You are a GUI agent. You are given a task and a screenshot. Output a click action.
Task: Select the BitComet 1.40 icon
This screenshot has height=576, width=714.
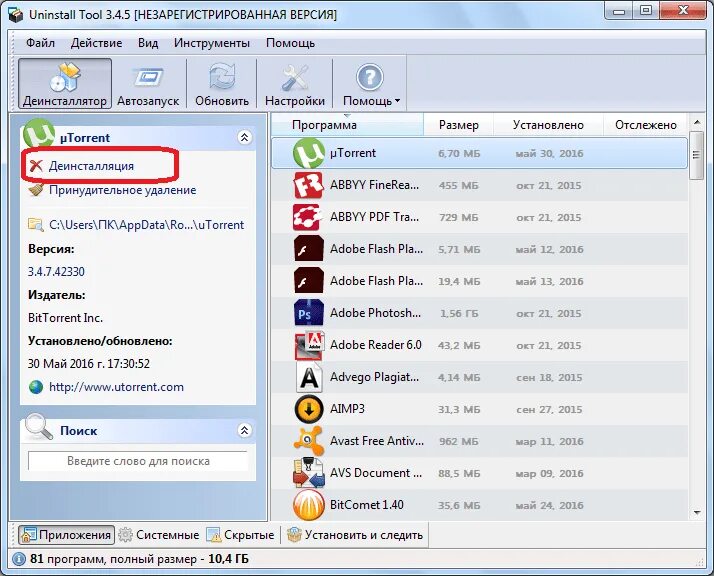click(309, 505)
